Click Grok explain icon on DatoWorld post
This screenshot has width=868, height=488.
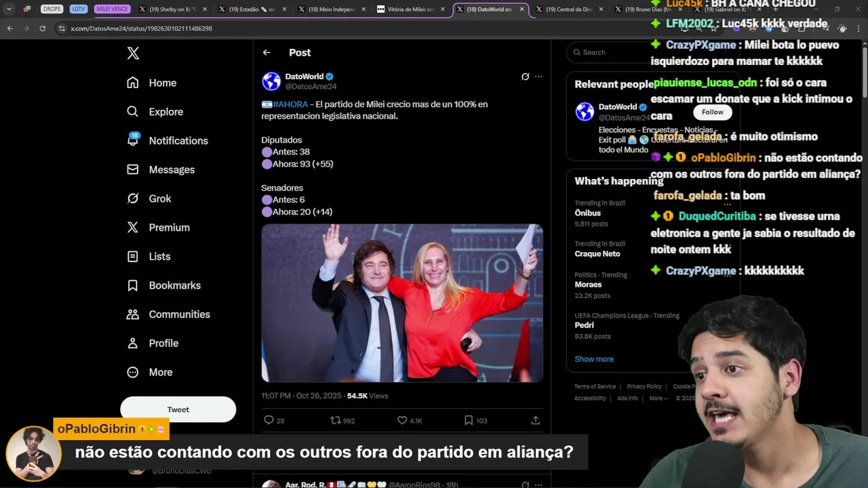click(525, 77)
